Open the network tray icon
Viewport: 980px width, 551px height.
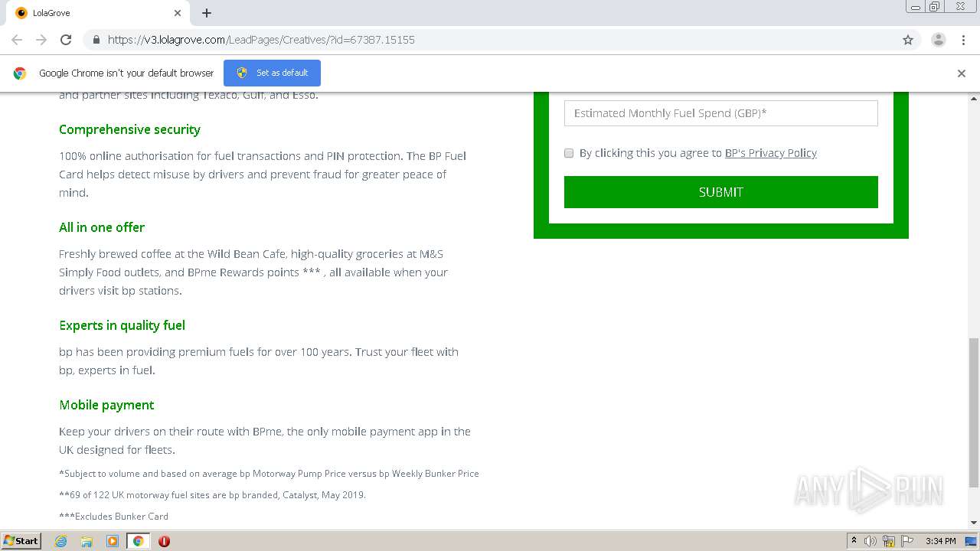(889, 541)
